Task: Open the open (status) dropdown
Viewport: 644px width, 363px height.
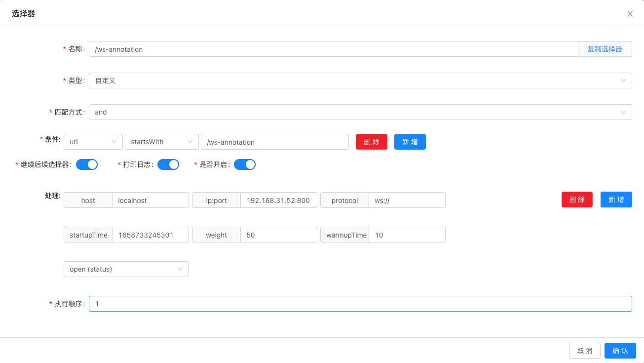Action: click(x=126, y=269)
